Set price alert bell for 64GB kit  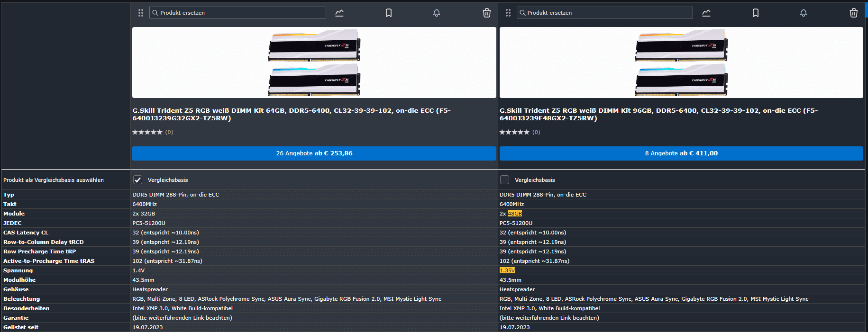pos(437,13)
